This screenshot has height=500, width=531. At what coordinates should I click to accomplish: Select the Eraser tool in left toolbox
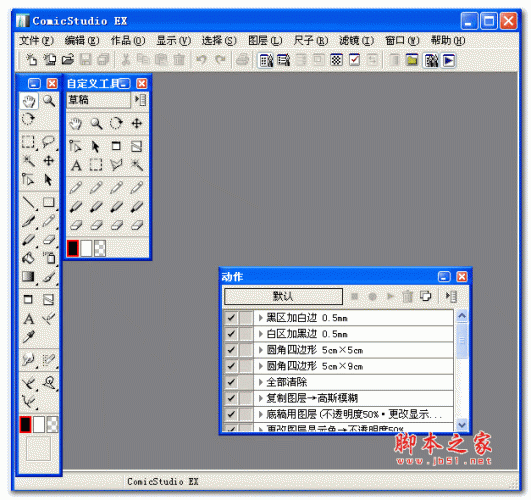(49, 240)
